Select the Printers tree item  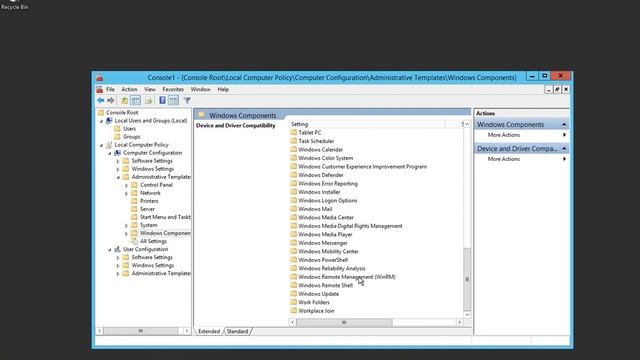149,201
